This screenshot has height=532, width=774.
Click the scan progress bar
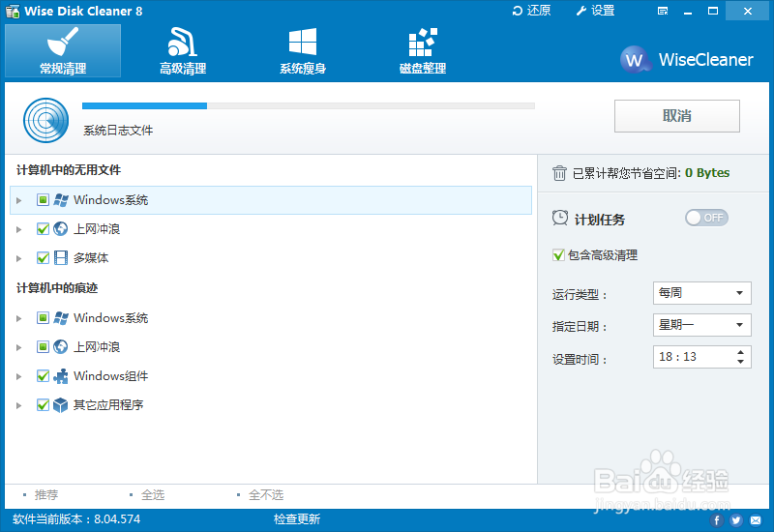pyautogui.click(x=309, y=105)
